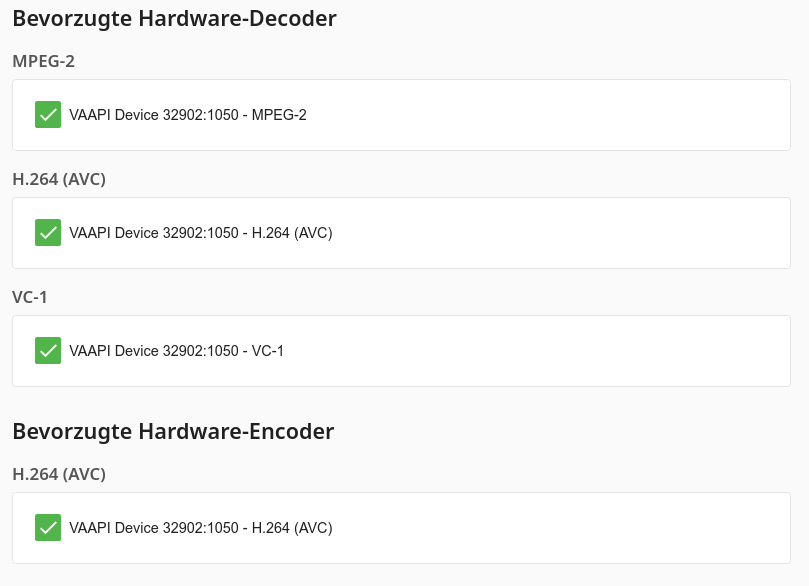Click the VC-1 section title
The width and height of the screenshot is (809, 586).
coord(29,298)
